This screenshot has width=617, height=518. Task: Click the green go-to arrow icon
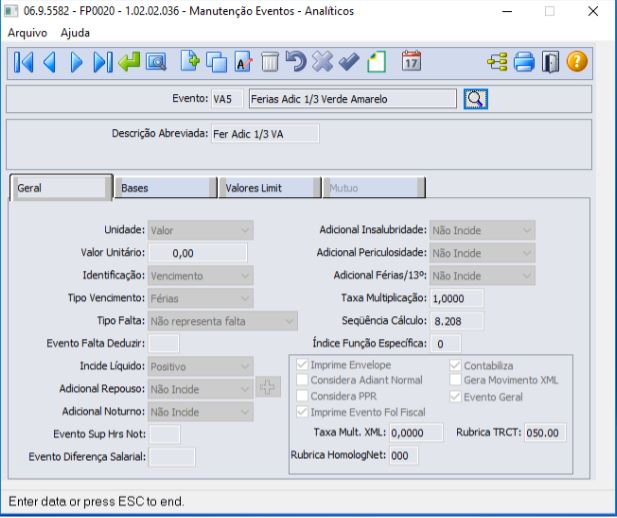tap(129, 62)
